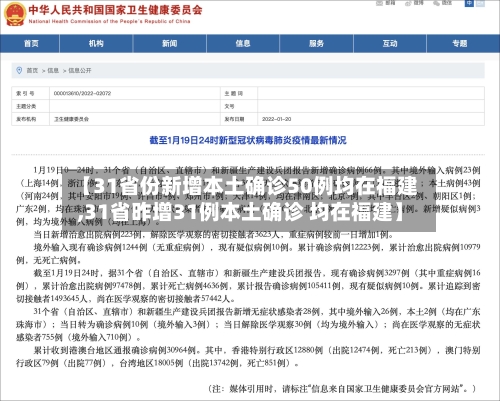Click paragraph starting 累计收到港澳台地区通报确诊病例30964例
Image resolution: width=500 pixels, height=401 pixels.
pyautogui.click(x=248, y=356)
